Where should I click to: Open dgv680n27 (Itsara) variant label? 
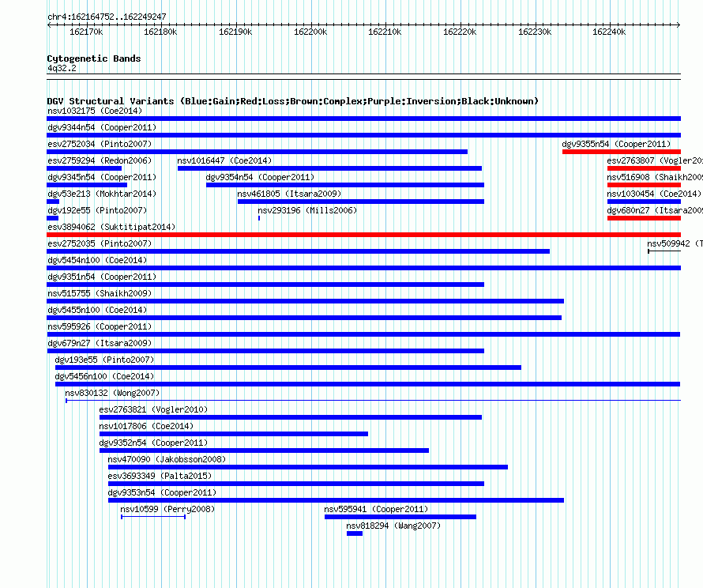point(655,210)
